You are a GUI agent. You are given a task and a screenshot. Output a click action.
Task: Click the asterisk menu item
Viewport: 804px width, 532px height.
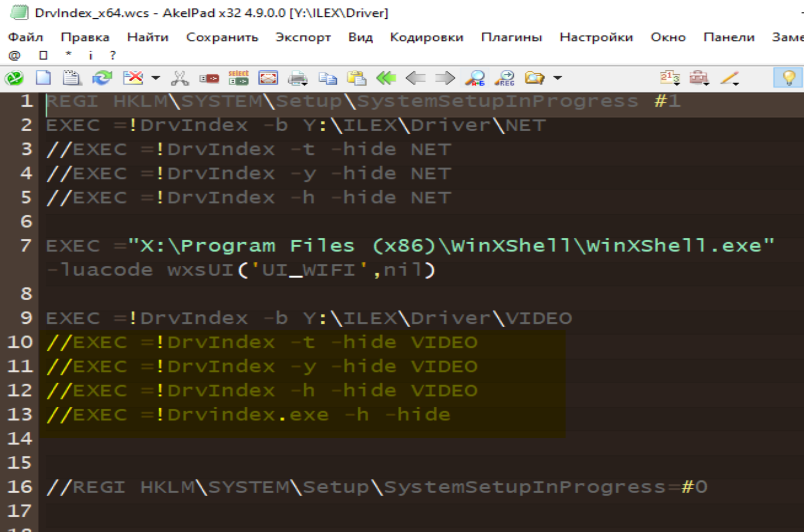tap(68, 54)
